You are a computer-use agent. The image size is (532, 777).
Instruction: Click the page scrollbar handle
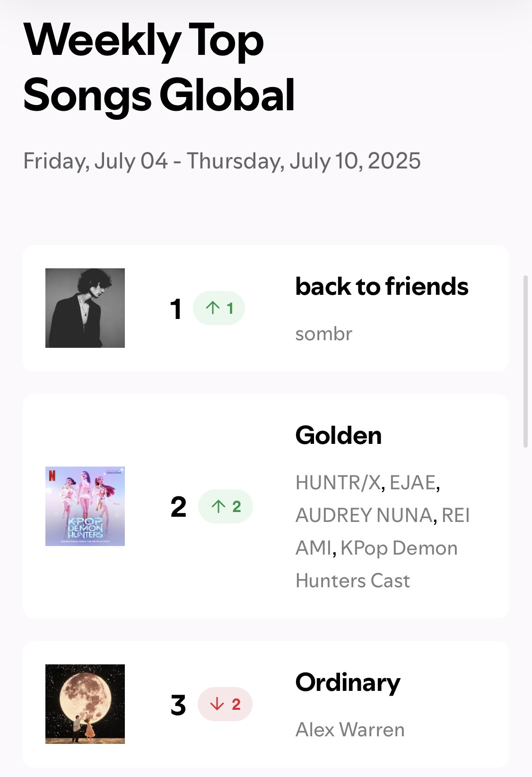click(525, 361)
